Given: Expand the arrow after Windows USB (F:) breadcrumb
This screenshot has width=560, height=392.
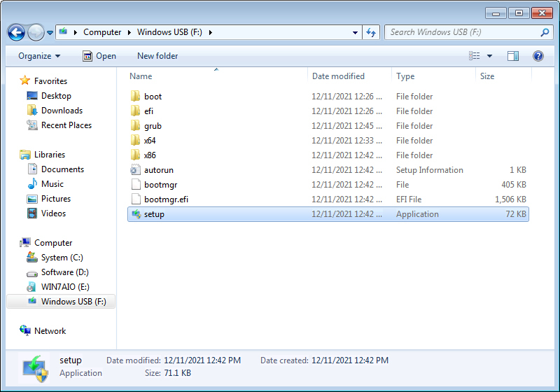Looking at the screenshot, I should (x=211, y=32).
